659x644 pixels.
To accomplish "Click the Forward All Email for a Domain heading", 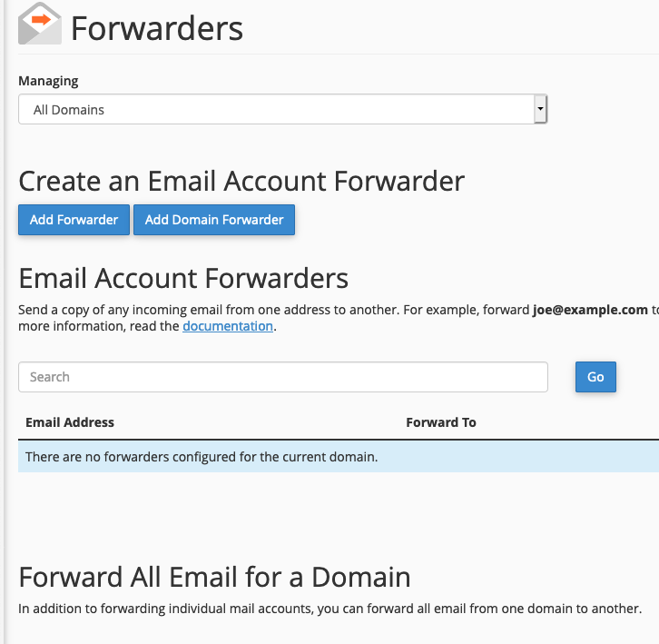I will (x=214, y=577).
